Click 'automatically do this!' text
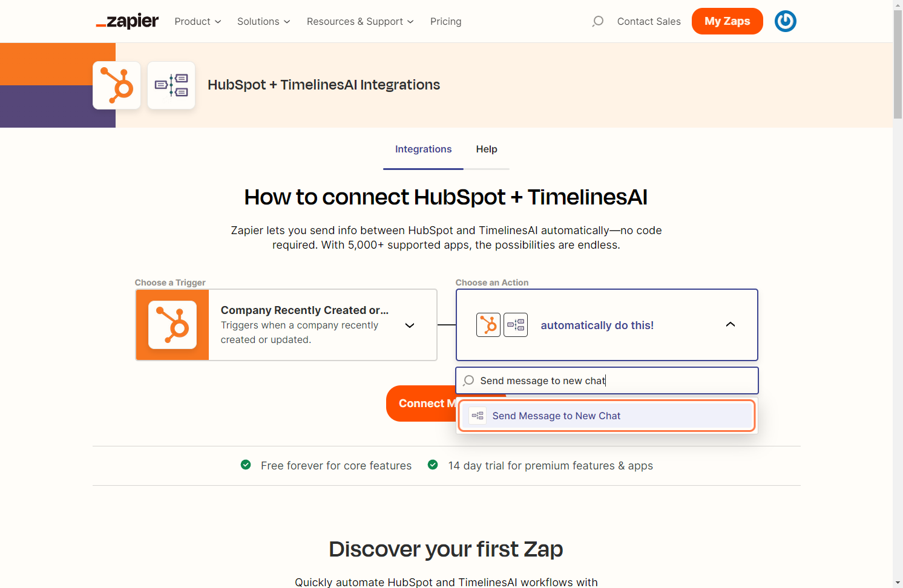This screenshot has width=903, height=588. (597, 325)
